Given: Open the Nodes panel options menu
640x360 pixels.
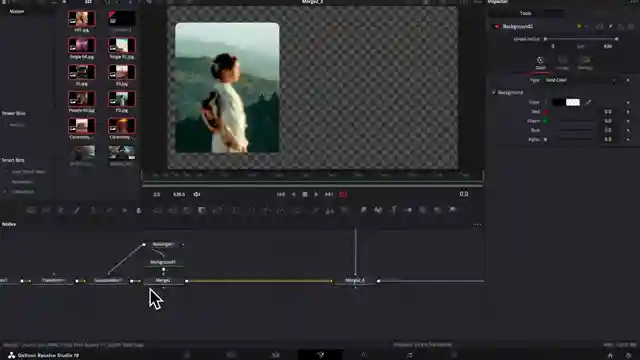Looking at the screenshot, I should (478, 224).
